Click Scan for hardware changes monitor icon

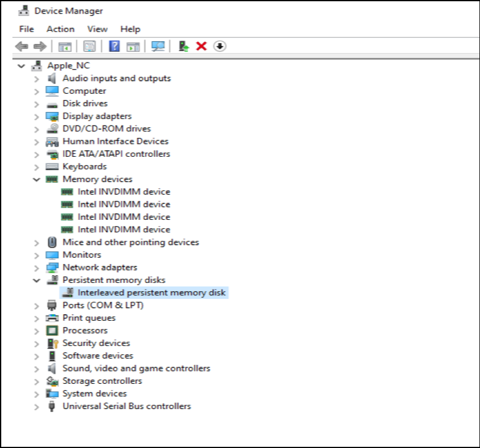158,47
